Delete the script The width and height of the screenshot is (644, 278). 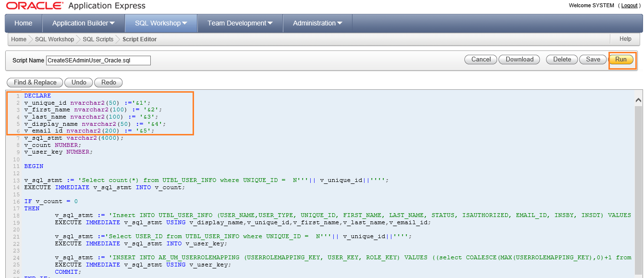click(562, 60)
